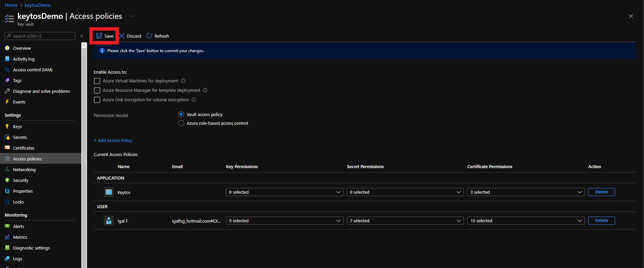Click the Locks padlock icon
The width and height of the screenshot is (644, 268).
(x=7, y=202)
